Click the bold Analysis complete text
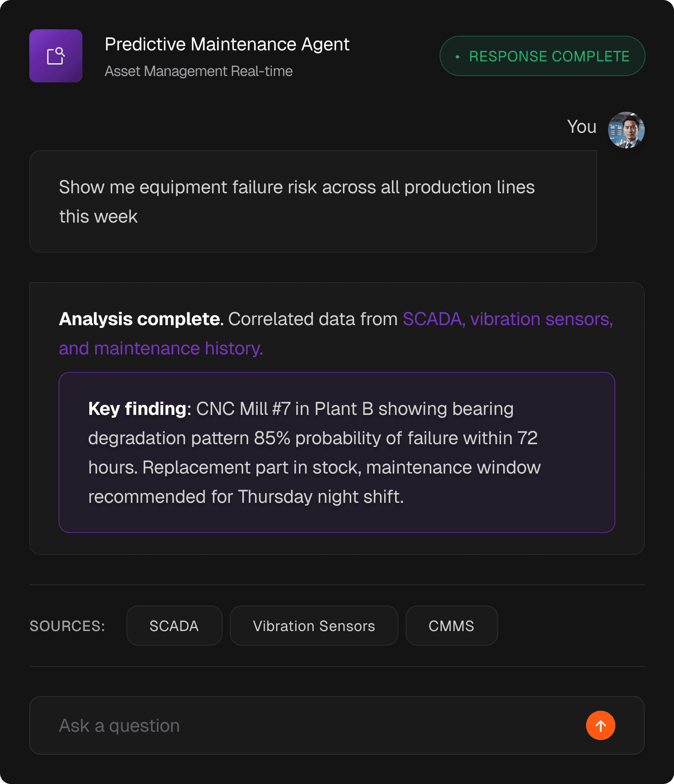Viewport: 674px width, 784px height. [140, 319]
